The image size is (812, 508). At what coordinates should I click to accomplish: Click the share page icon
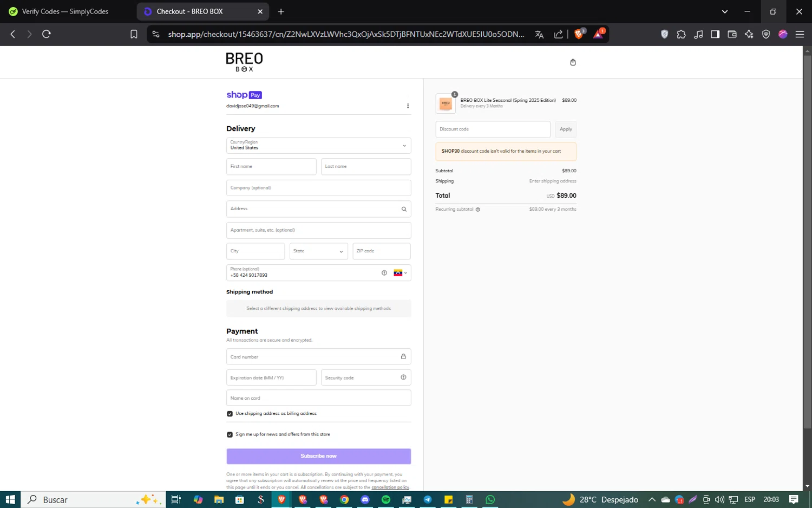558,34
